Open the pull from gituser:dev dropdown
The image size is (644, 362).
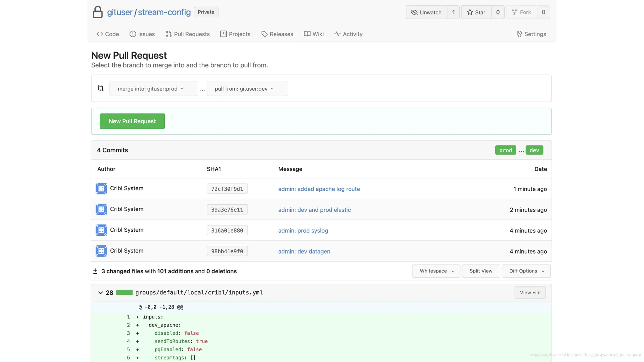[x=247, y=89]
